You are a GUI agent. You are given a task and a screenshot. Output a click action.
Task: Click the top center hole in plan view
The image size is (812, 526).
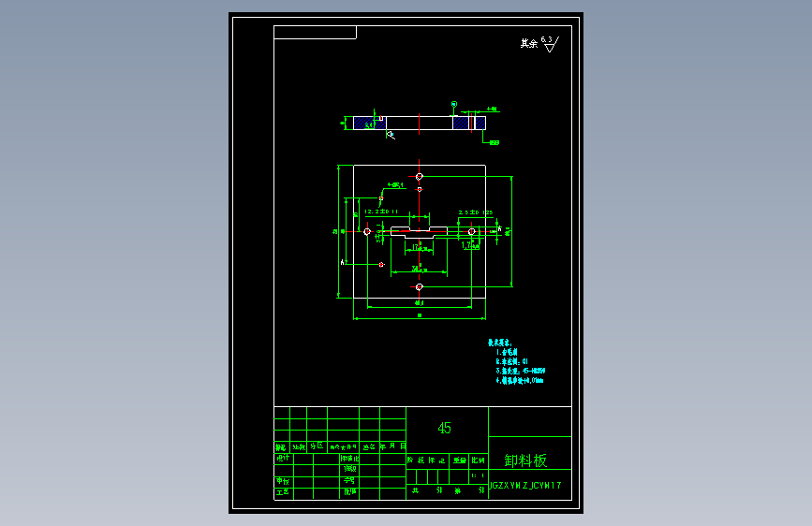pyautogui.click(x=420, y=177)
